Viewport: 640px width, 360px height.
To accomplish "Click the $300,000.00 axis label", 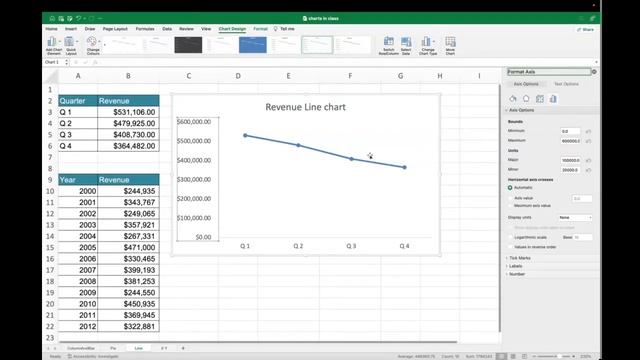I will 194,180.
